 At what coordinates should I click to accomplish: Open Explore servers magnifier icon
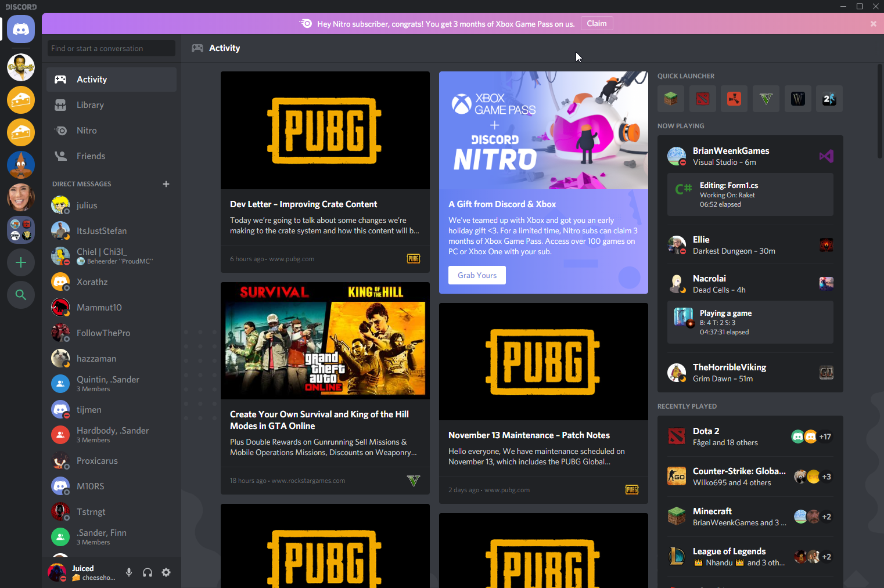point(21,295)
